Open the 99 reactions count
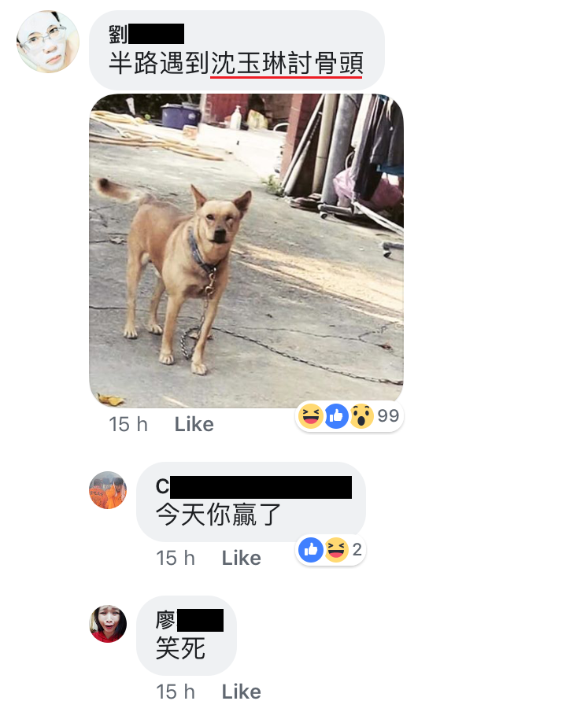This screenshot has width=588, height=712. tap(388, 415)
